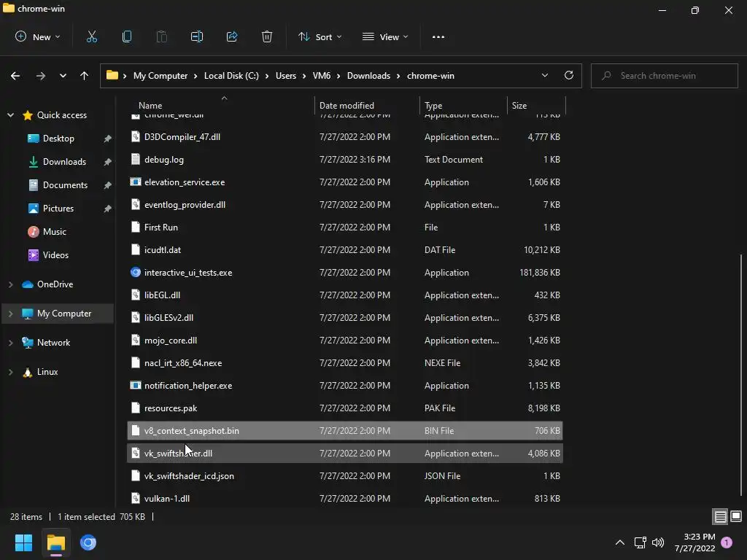Image resolution: width=747 pixels, height=560 pixels.
Task: Click the Share icon in toolbar
Action: tap(232, 36)
